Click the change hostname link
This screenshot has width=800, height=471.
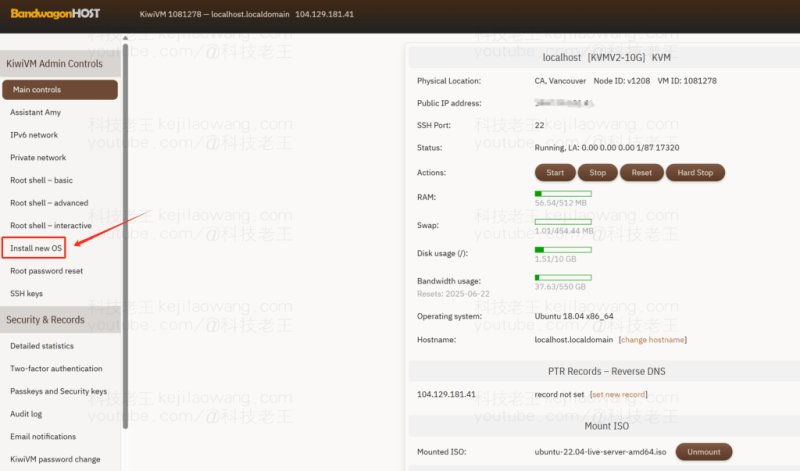pyautogui.click(x=653, y=340)
